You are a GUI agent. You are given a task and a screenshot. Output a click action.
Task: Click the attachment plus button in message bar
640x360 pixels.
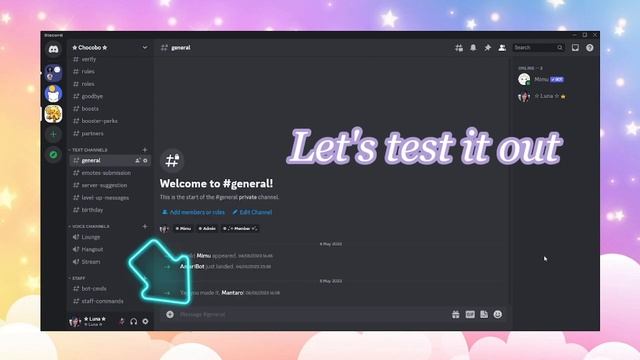[170, 314]
